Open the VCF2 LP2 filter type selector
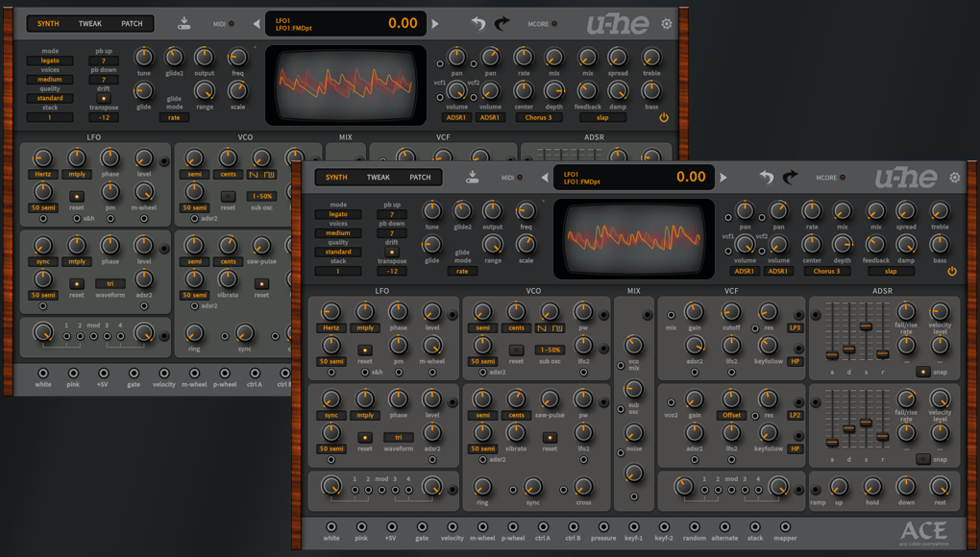Image resolution: width=980 pixels, height=557 pixels. point(795,415)
